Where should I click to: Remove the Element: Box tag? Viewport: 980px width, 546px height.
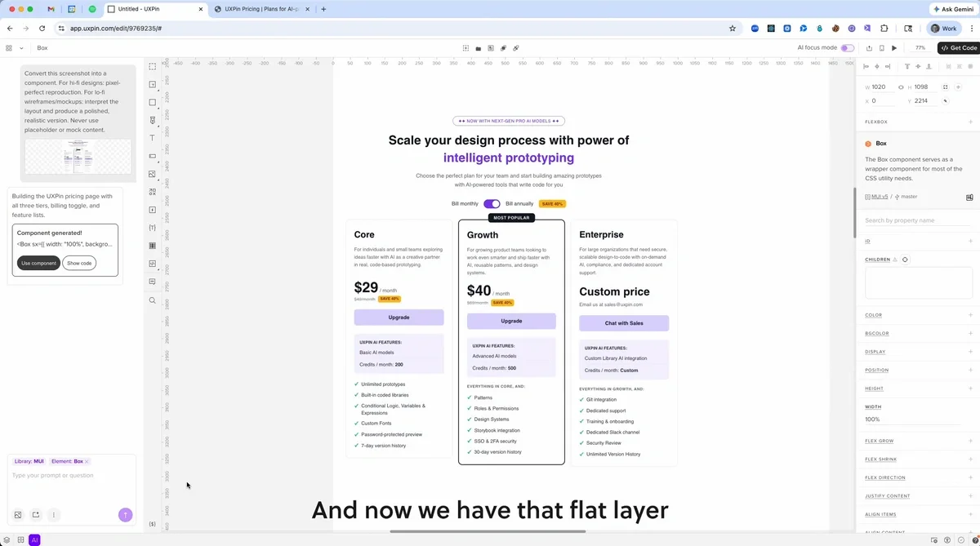click(x=87, y=462)
